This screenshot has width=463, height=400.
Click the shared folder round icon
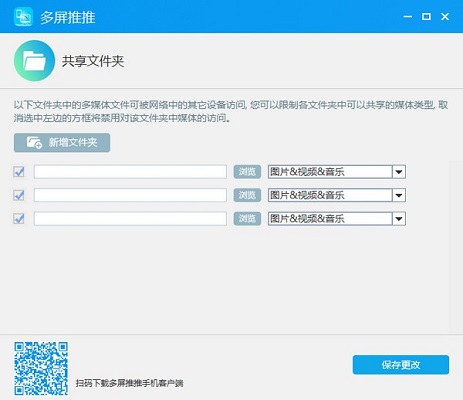34,61
